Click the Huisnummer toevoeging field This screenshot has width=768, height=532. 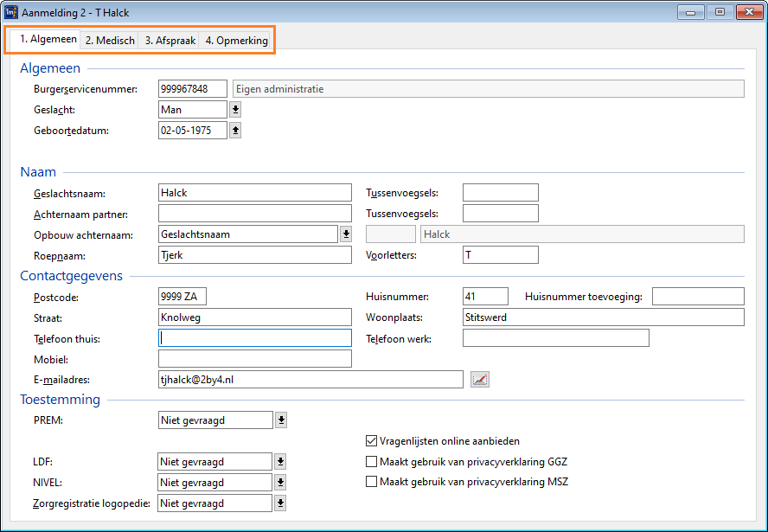(697, 297)
